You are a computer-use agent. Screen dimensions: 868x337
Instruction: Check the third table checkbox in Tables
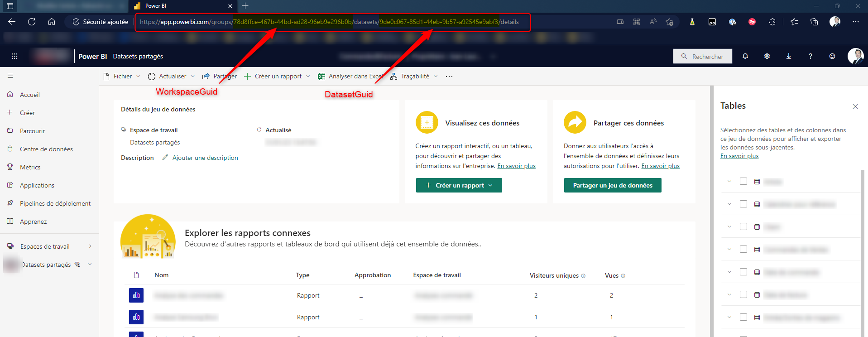[743, 226]
